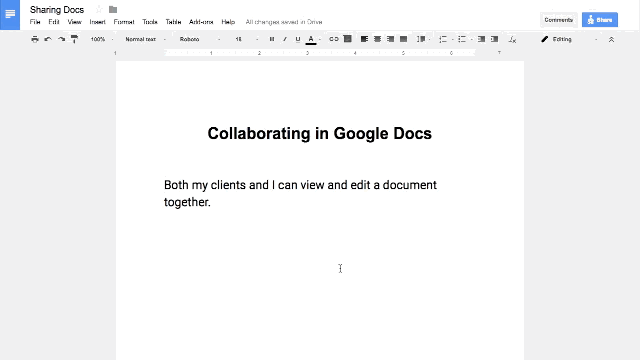Star the Sharing Docs document
Screen dimensions: 640x360
tap(98, 9)
